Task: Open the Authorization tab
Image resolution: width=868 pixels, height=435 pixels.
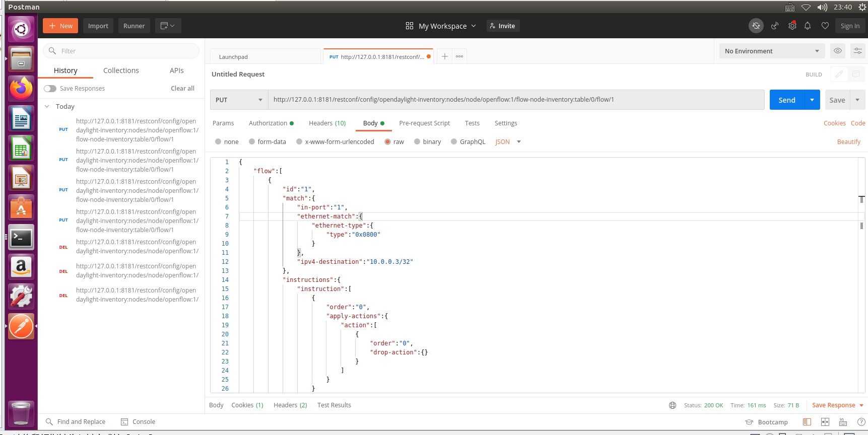Action: [x=271, y=123]
